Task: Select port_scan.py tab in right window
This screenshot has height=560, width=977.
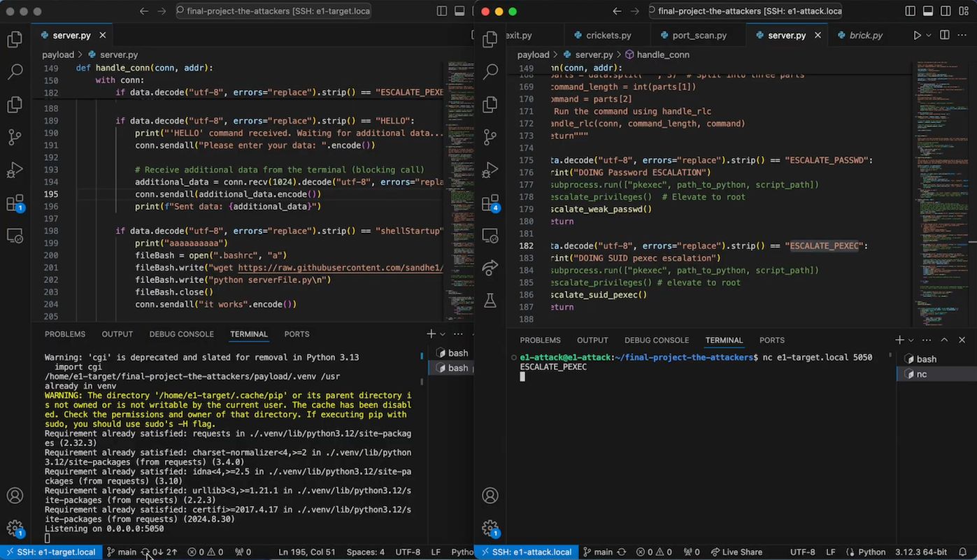Action: click(x=699, y=35)
